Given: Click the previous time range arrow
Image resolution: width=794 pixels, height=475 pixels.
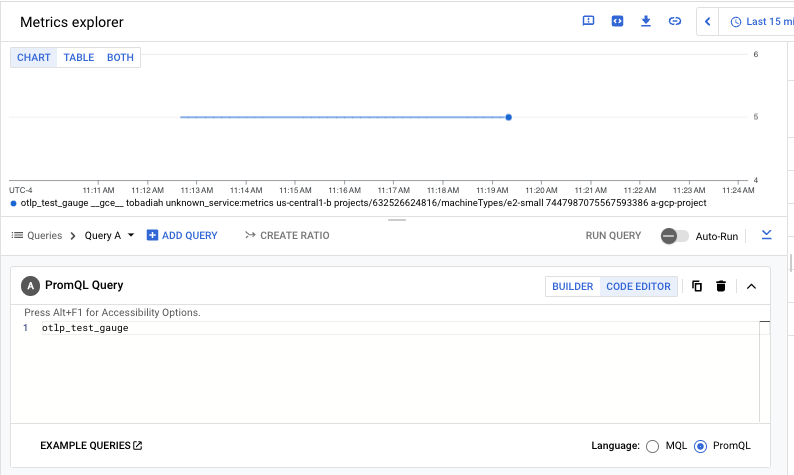Looking at the screenshot, I should point(708,21).
